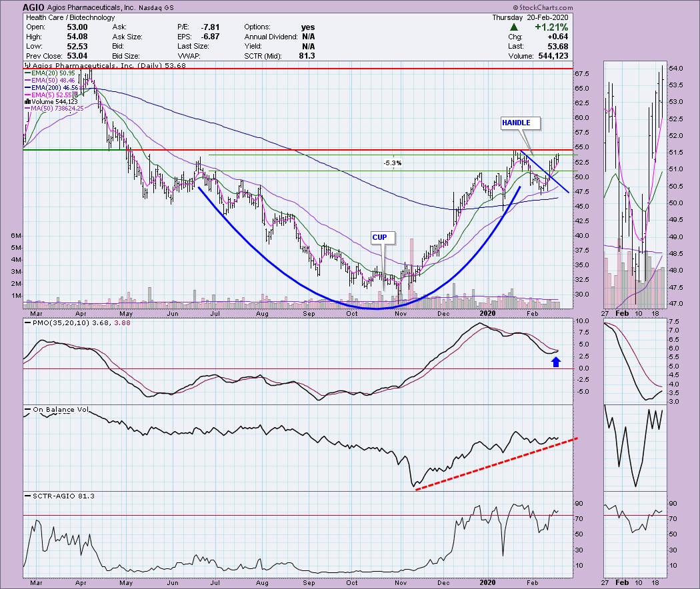Click the 6M volume axis label
The height and width of the screenshot is (589, 700).
click(x=16, y=236)
